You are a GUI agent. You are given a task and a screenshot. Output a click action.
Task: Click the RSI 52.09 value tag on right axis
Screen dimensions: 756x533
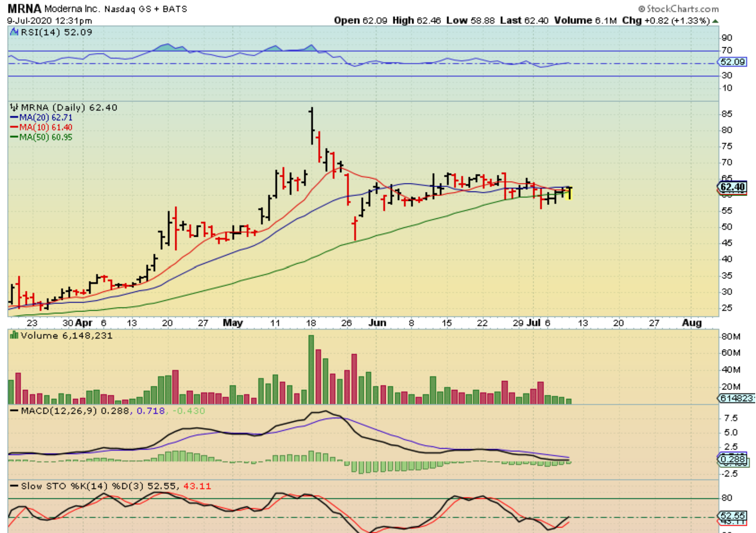click(x=732, y=62)
